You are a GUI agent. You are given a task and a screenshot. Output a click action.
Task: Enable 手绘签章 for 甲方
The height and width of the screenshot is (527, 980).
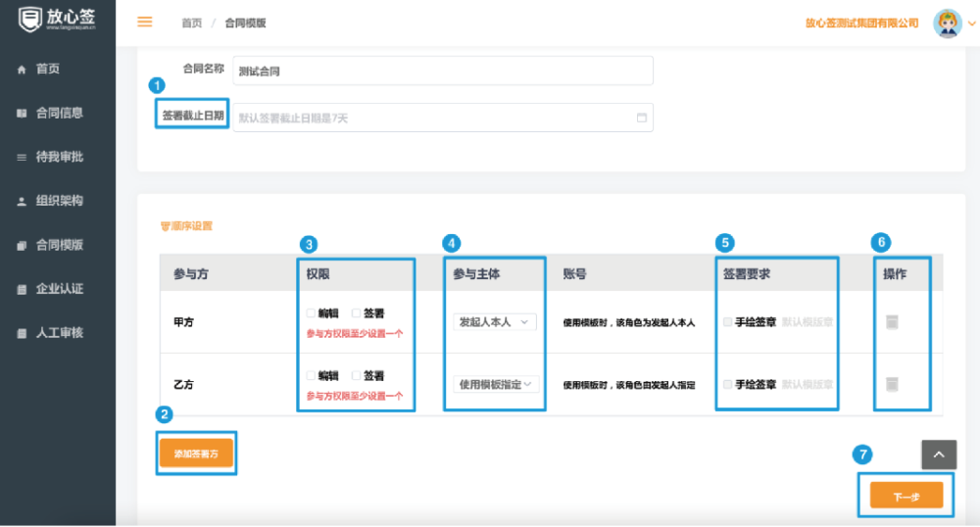[x=727, y=322]
